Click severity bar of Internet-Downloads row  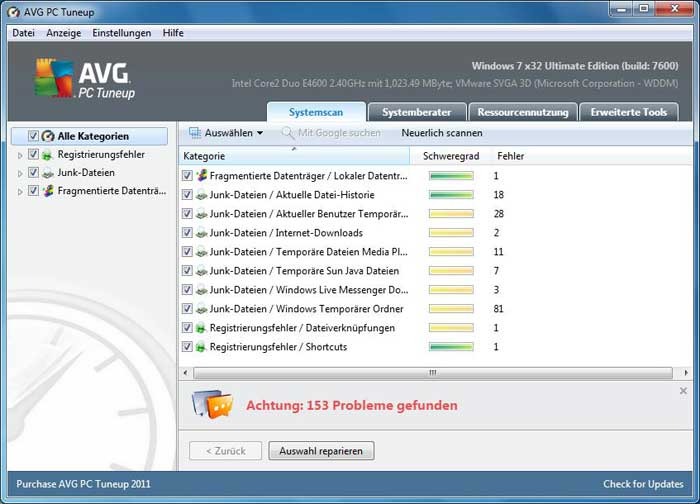tap(451, 233)
